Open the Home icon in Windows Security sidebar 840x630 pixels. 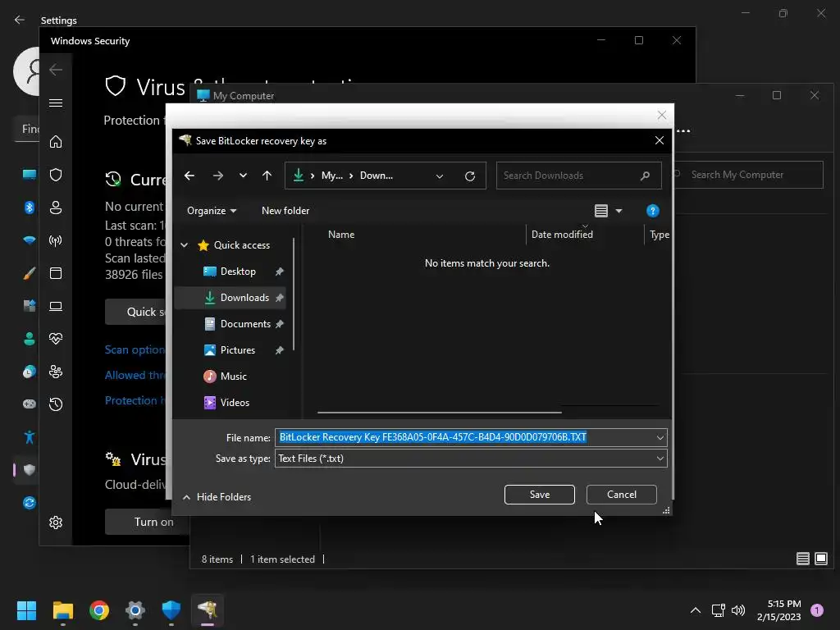tap(56, 141)
